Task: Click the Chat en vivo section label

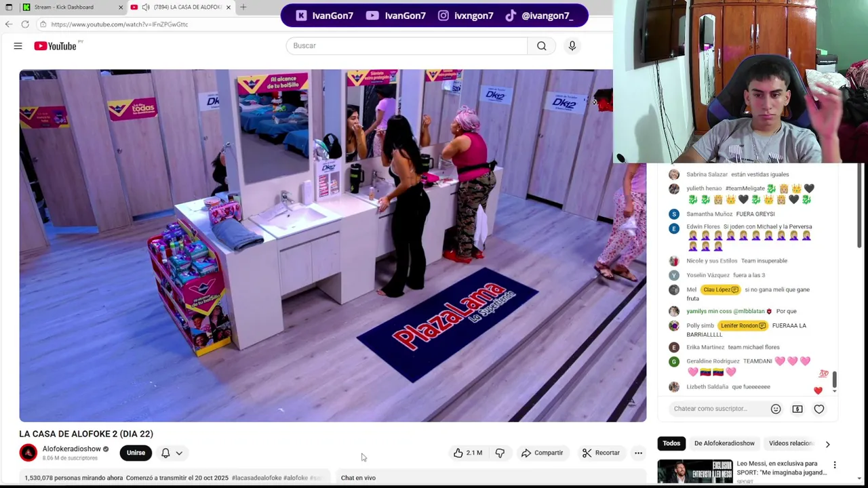Action: point(358,478)
